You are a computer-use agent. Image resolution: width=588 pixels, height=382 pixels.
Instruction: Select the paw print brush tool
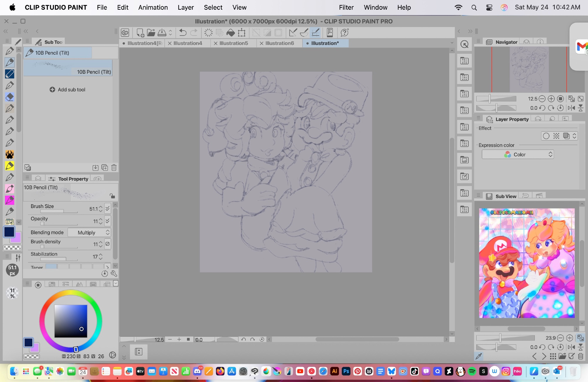(x=10, y=154)
